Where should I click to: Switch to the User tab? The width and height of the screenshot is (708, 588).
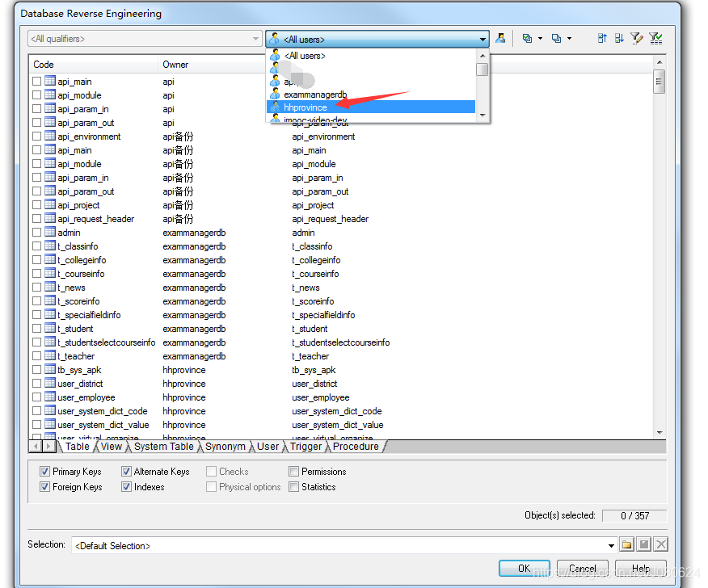[268, 447]
